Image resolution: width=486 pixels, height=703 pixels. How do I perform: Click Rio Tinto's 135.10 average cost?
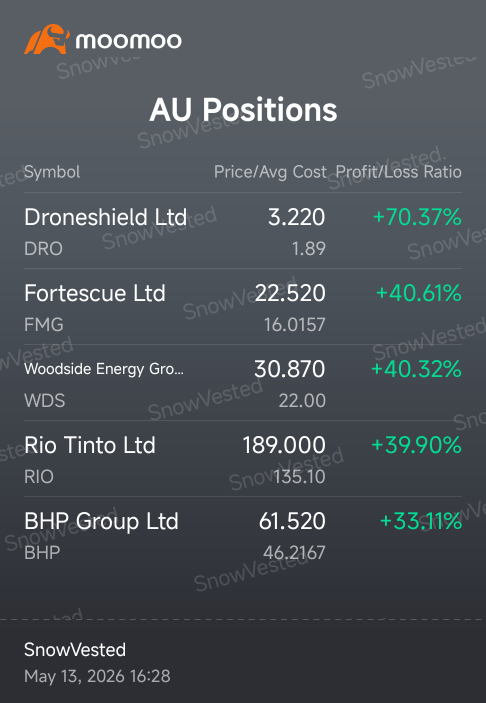(x=299, y=477)
